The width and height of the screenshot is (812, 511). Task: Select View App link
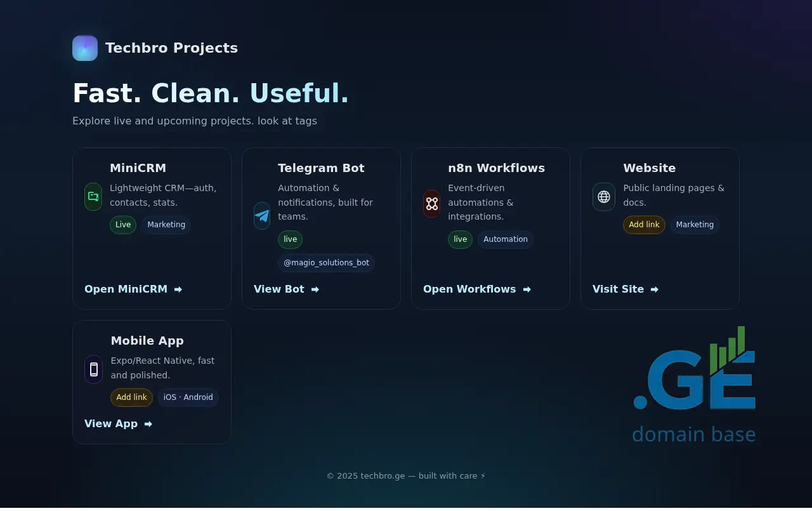point(111,424)
